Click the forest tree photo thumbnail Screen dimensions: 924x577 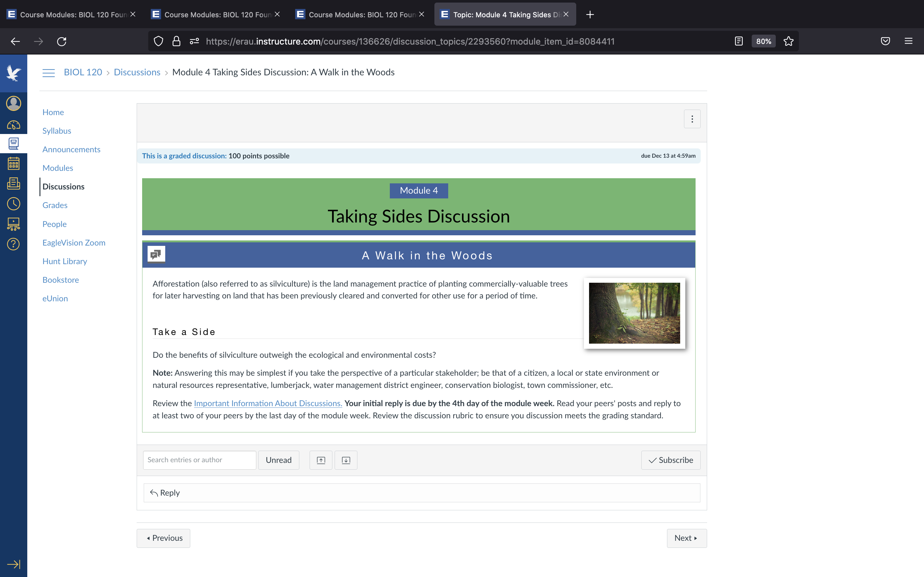[634, 313]
